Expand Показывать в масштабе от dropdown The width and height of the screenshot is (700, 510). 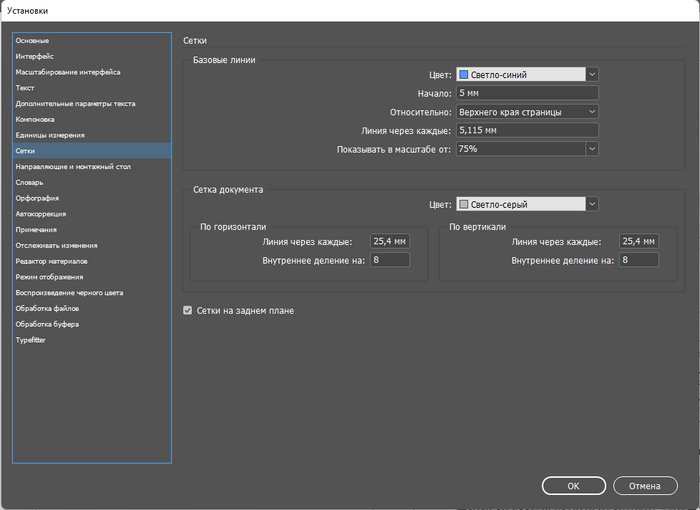592,149
